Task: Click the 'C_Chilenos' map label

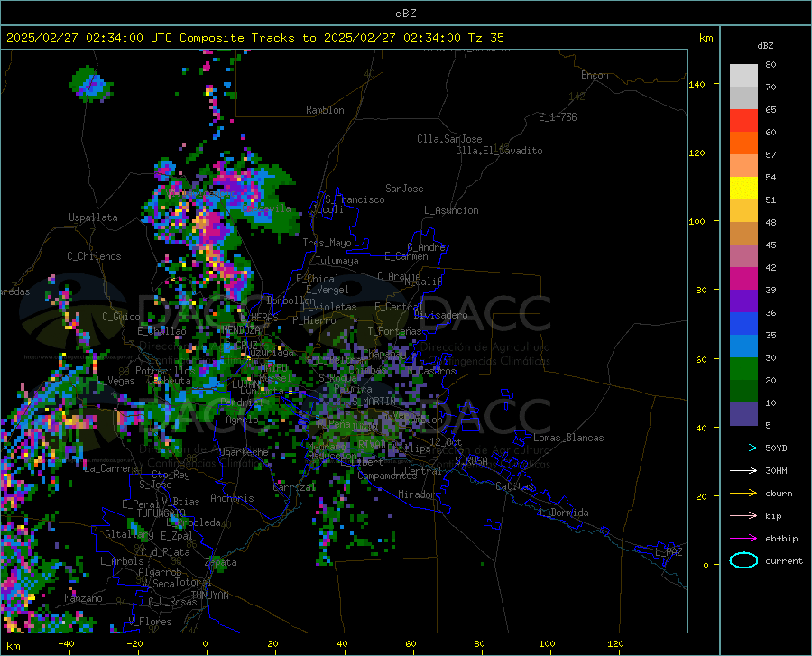Action: click(94, 256)
